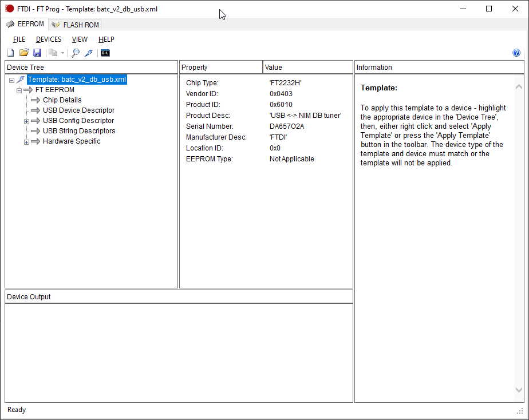Click the 0x6010 product ID value
529x420 pixels.
point(281,105)
